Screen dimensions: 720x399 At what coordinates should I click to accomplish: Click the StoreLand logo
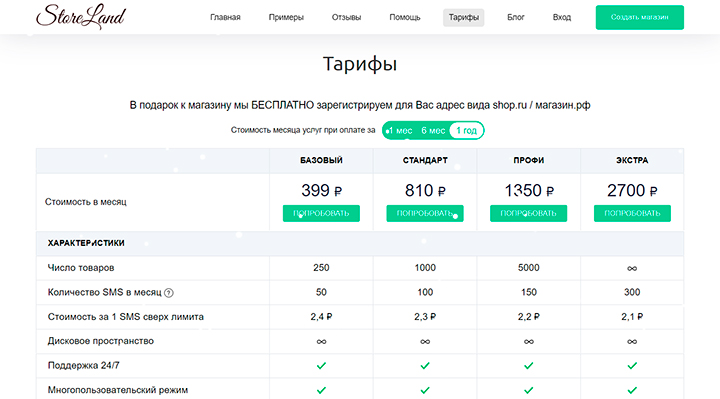point(81,17)
